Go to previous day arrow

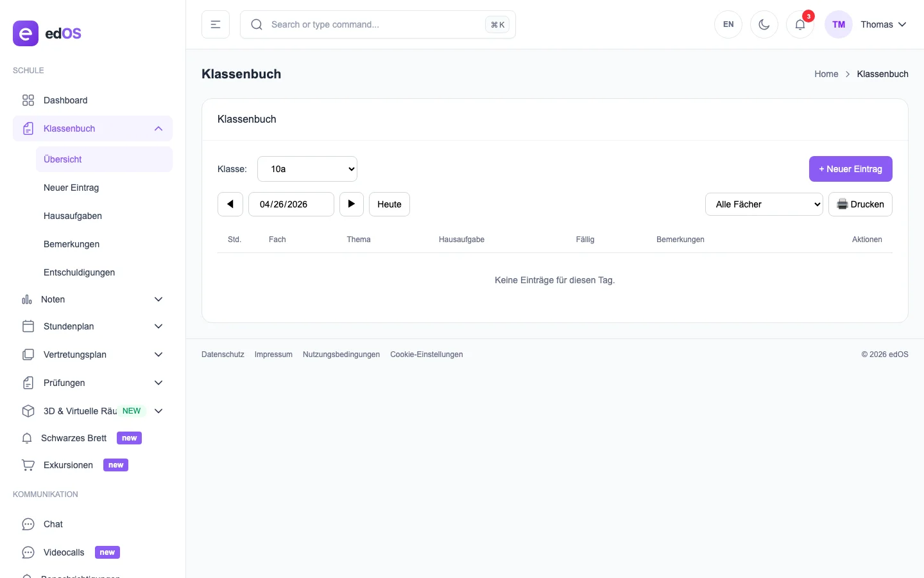tap(230, 204)
